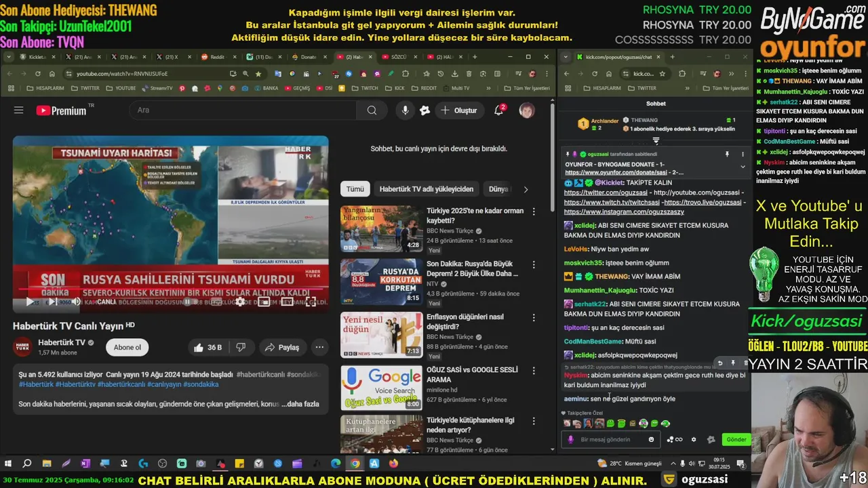Open options for 'Türkiye 2025'te ne kadar orman kaybetti?' video
The height and width of the screenshot is (488, 868).
tap(534, 211)
